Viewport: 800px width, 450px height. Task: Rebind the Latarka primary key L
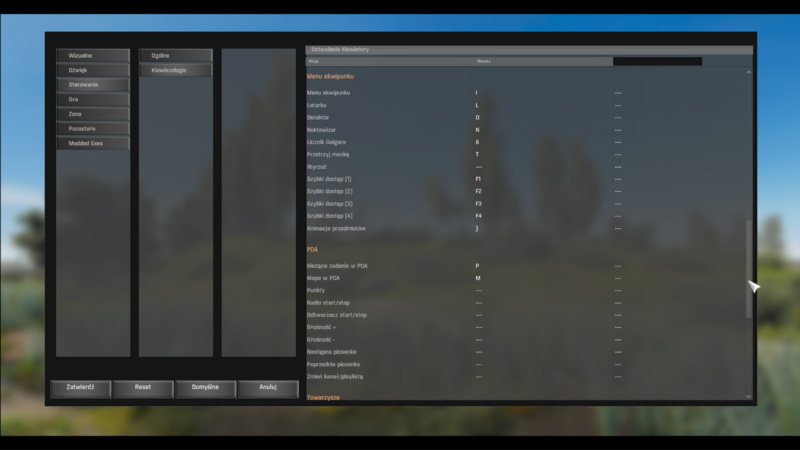click(477, 105)
